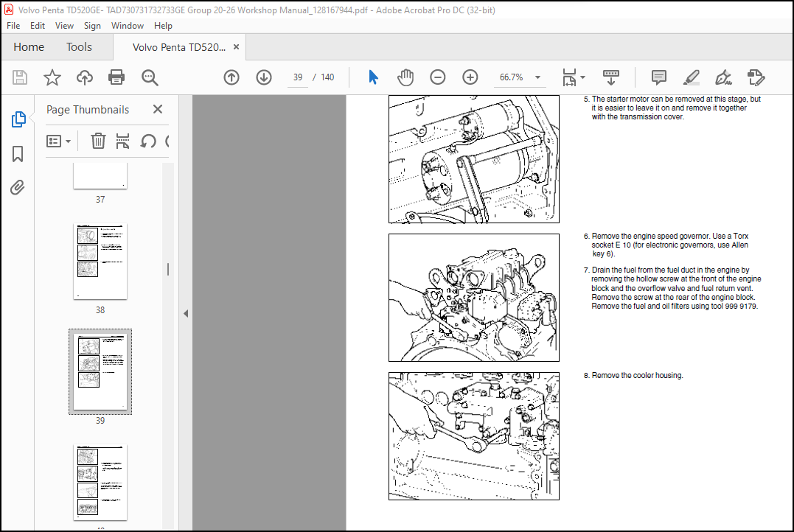Click the Scrolling mode icon
The image size is (794, 532).
click(611, 77)
